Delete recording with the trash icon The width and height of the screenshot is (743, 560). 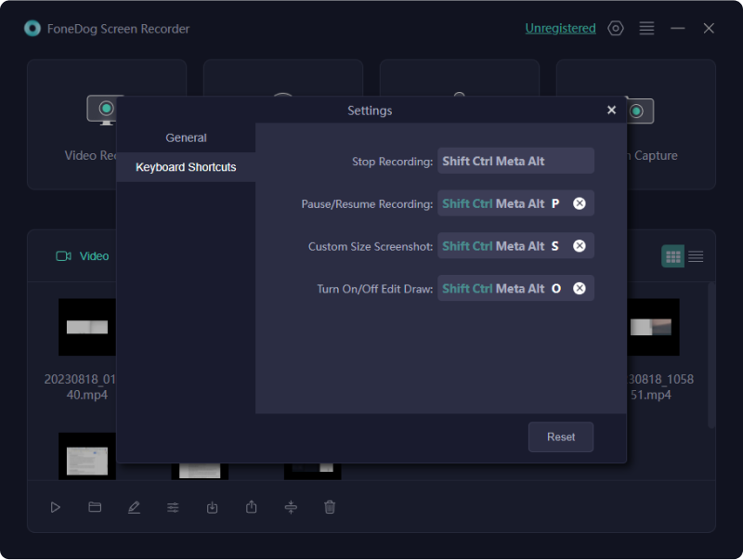(330, 507)
